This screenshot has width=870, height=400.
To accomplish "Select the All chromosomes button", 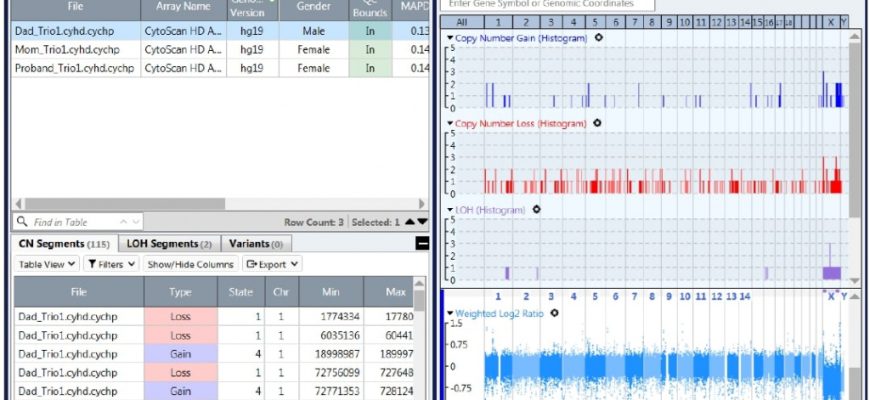I will pyautogui.click(x=459, y=21).
